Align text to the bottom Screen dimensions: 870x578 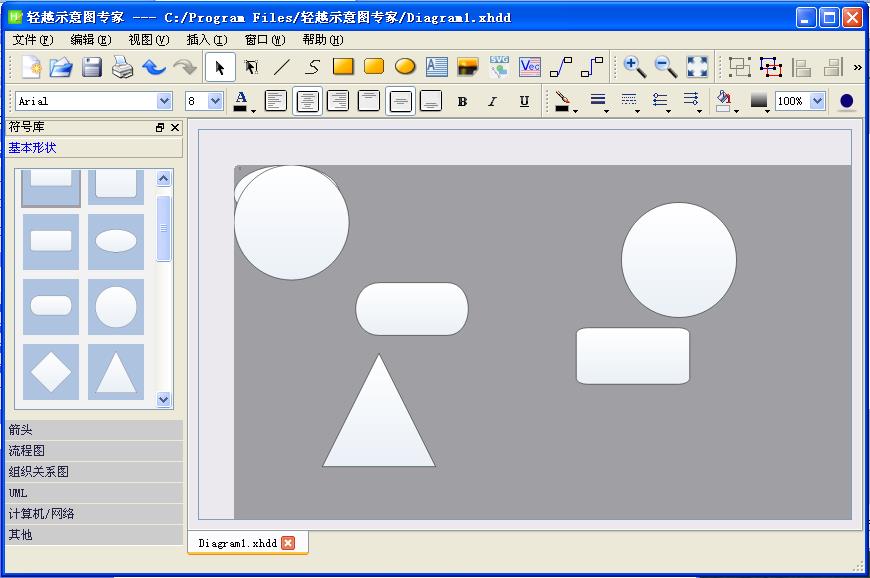[x=431, y=101]
